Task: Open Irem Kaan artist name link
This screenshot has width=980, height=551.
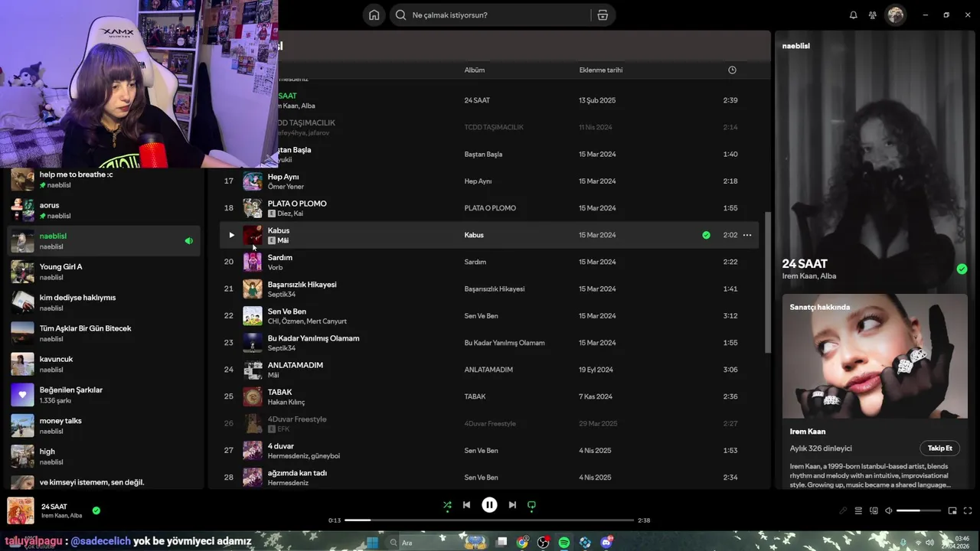Action: [808, 432]
